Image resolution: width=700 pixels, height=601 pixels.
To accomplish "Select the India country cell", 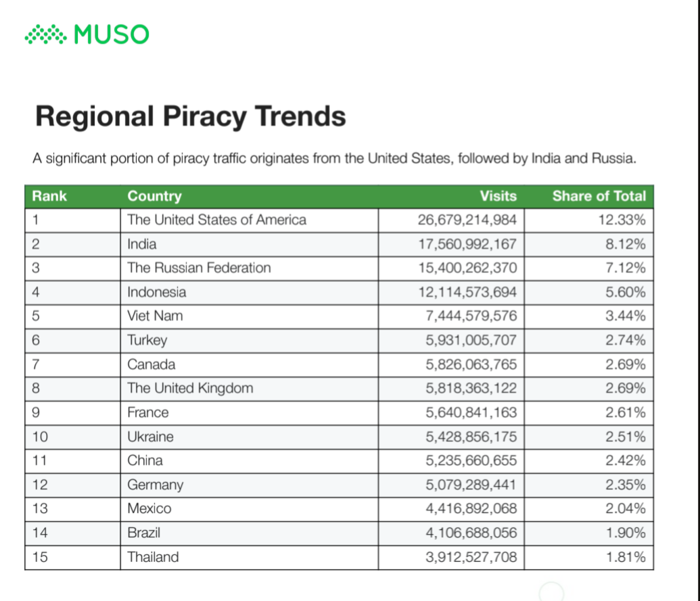I will coord(141,244).
